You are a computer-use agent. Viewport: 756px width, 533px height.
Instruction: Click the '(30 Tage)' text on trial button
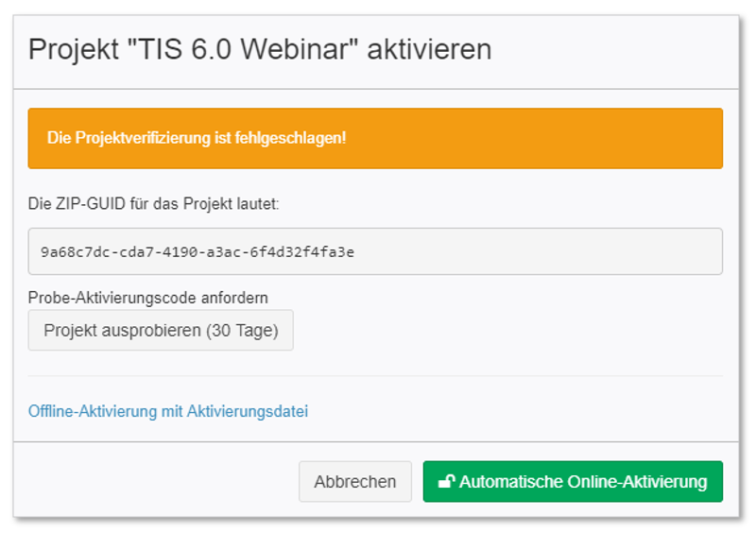[242, 331]
